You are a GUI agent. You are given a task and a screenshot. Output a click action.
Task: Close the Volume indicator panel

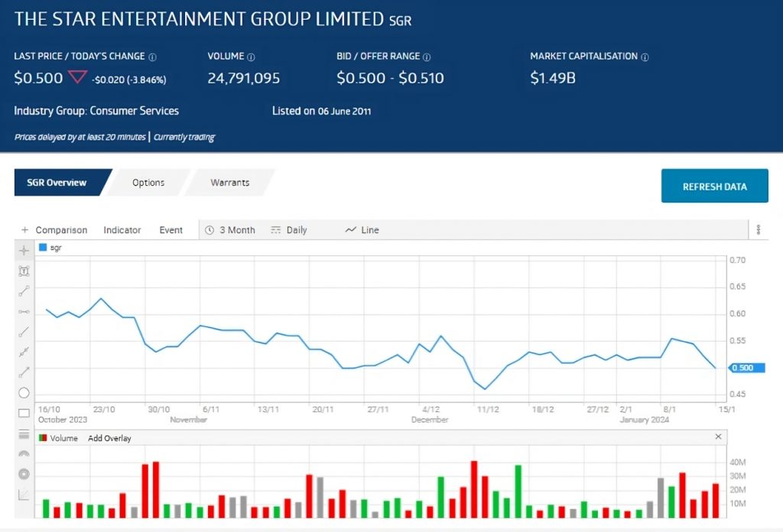718,436
